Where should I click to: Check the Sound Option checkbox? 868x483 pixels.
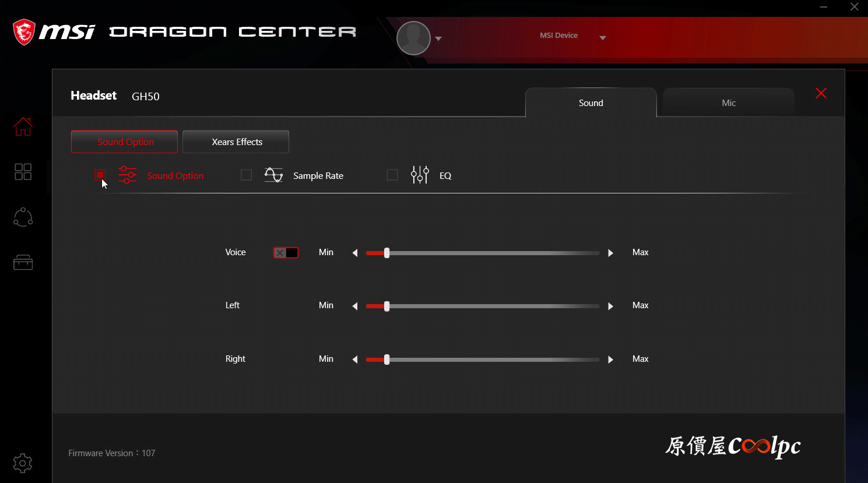tap(100, 175)
